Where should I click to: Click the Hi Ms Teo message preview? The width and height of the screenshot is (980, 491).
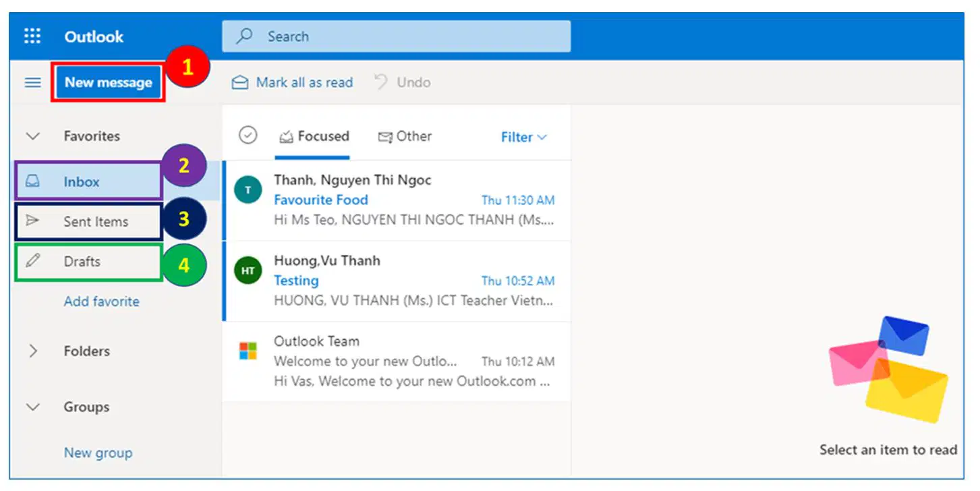tap(414, 220)
